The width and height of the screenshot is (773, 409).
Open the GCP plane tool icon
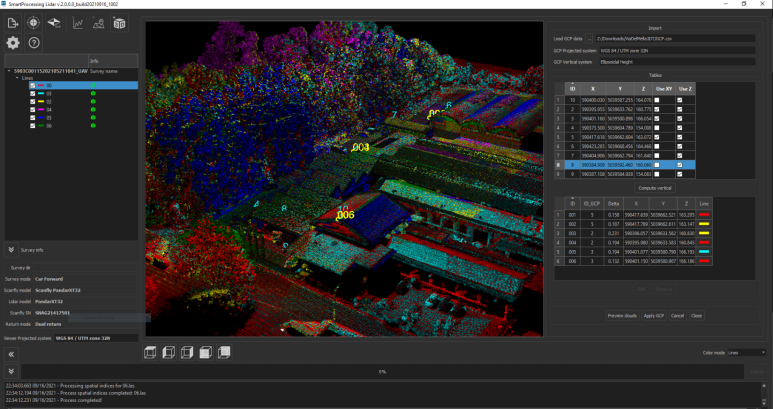click(54, 23)
